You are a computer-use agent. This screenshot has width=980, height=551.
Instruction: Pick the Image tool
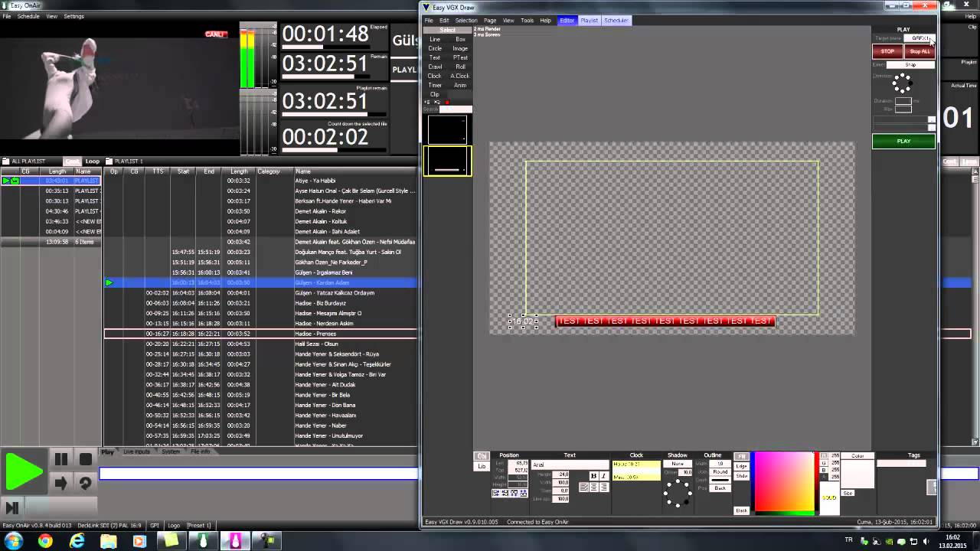(x=460, y=48)
